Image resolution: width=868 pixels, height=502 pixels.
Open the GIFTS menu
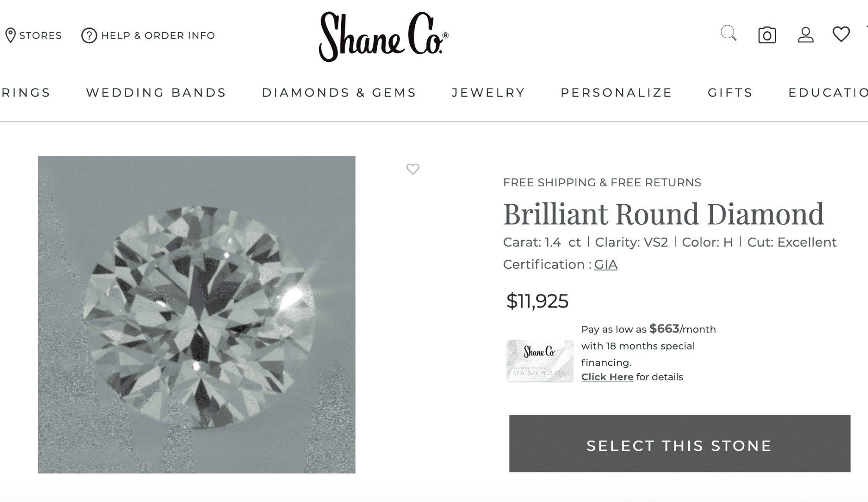pos(730,92)
